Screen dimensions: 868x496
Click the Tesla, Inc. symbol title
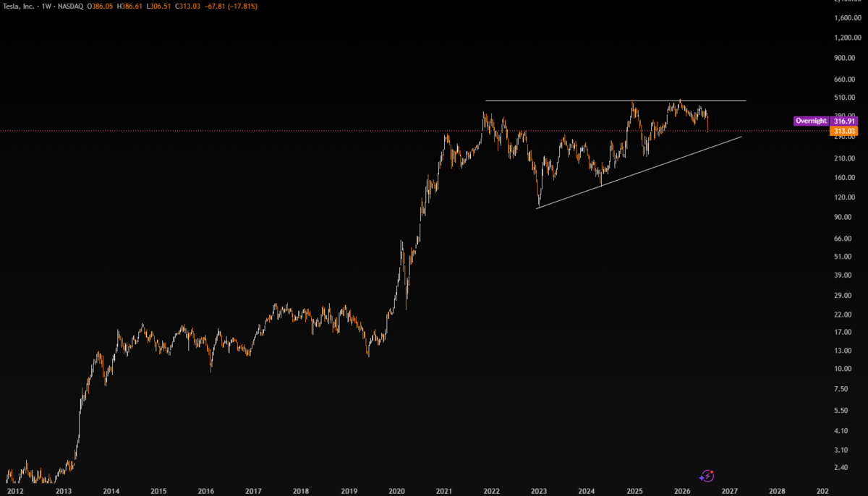[x=18, y=6]
